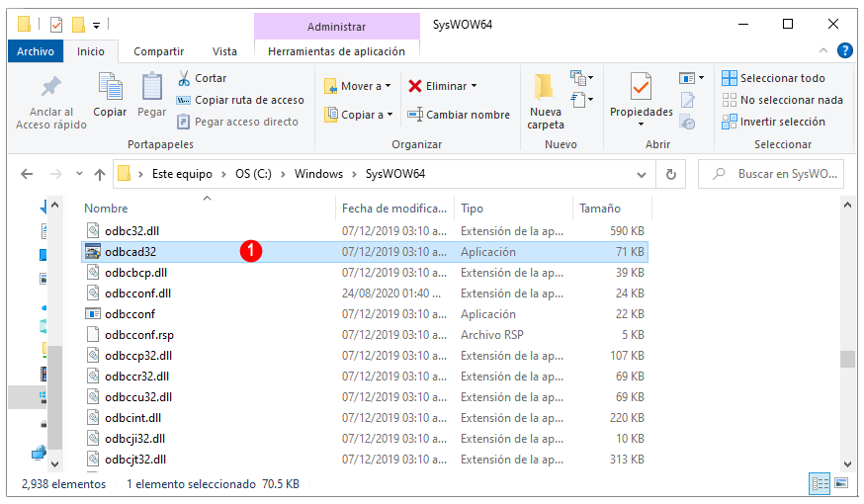Image resolution: width=864 pixels, height=504 pixels.
Task: Select the odbcconf application file
Action: coord(365,314)
